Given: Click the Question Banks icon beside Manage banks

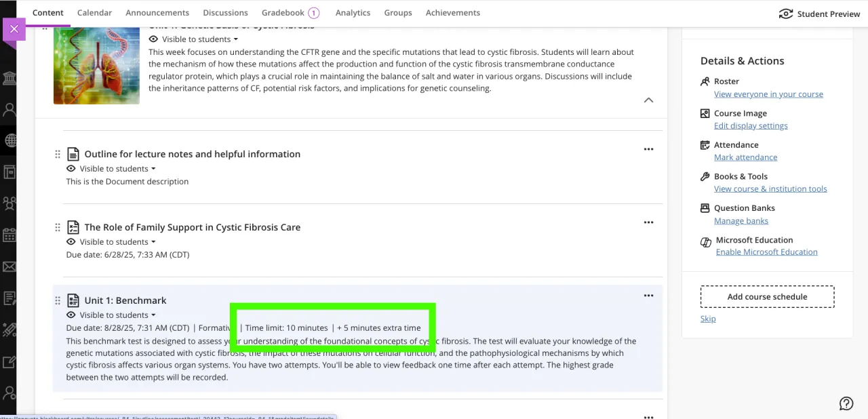Looking at the screenshot, I should [705, 207].
